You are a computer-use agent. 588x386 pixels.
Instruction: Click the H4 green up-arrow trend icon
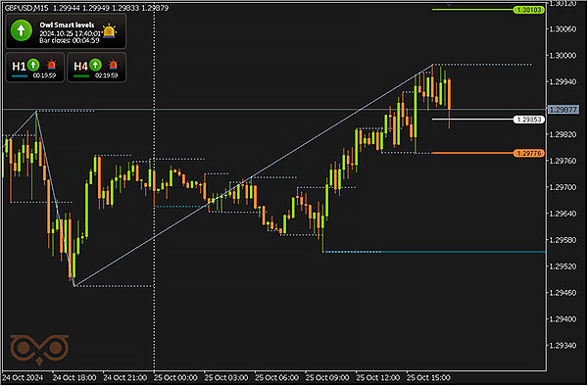point(95,65)
